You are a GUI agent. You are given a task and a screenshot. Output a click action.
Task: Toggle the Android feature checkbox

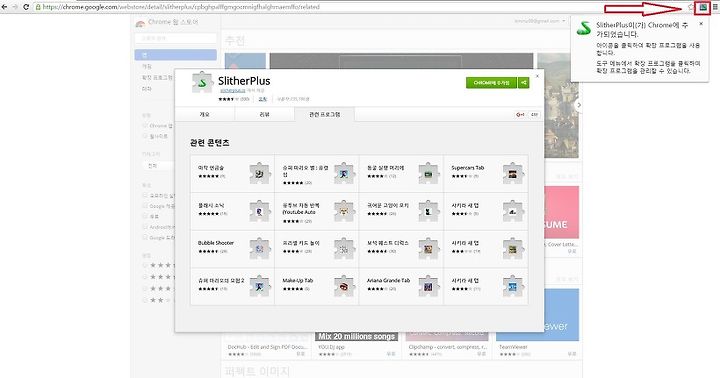click(x=145, y=227)
